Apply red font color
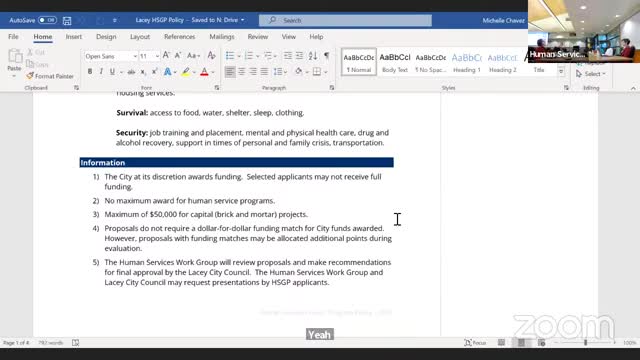Screen dimensions: 640x360 (x=204, y=72)
